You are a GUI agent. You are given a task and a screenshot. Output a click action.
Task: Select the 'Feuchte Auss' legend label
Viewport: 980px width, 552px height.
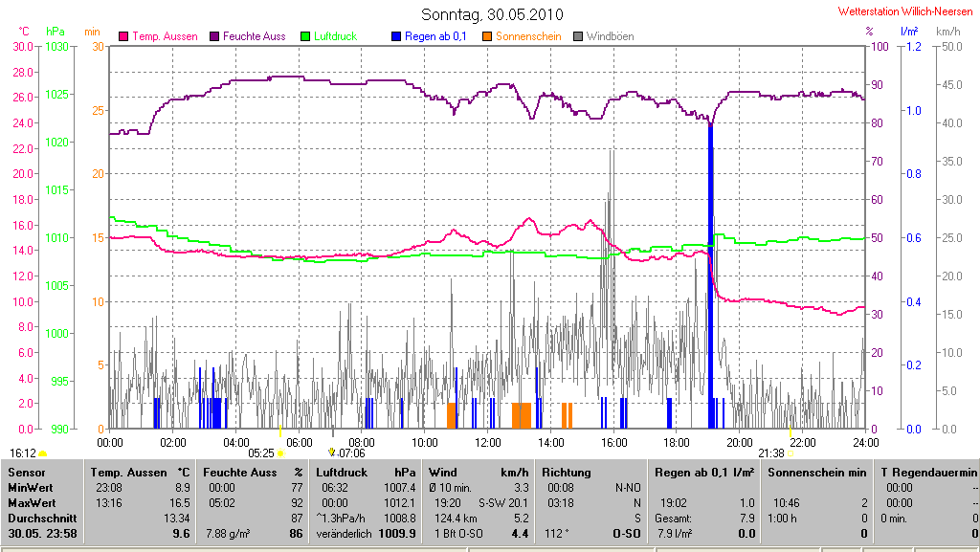255,37
